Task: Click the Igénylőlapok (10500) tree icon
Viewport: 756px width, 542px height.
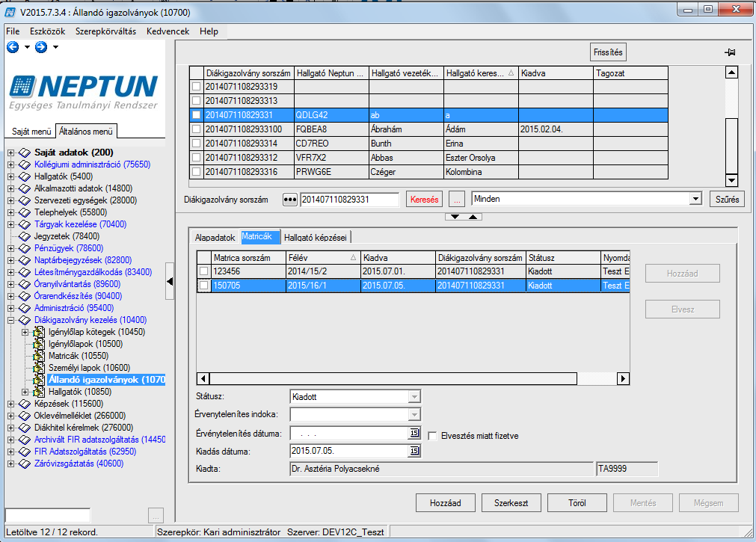Action: tap(39, 344)
